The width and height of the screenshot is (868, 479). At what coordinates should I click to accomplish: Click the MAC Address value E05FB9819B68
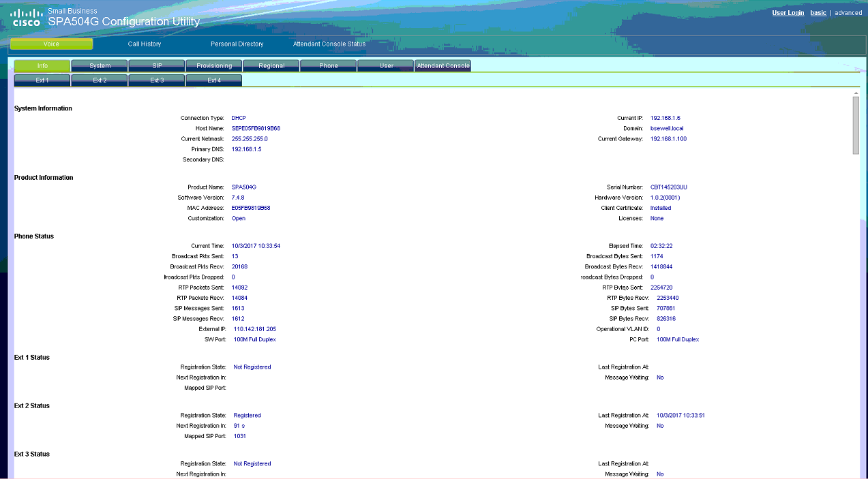click(251, 208)
